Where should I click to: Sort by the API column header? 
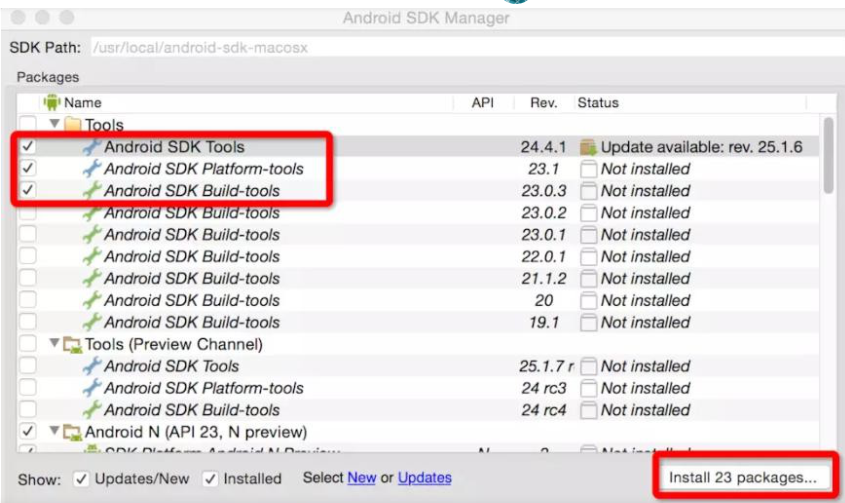pyautogui.click(x=482, y=102)
